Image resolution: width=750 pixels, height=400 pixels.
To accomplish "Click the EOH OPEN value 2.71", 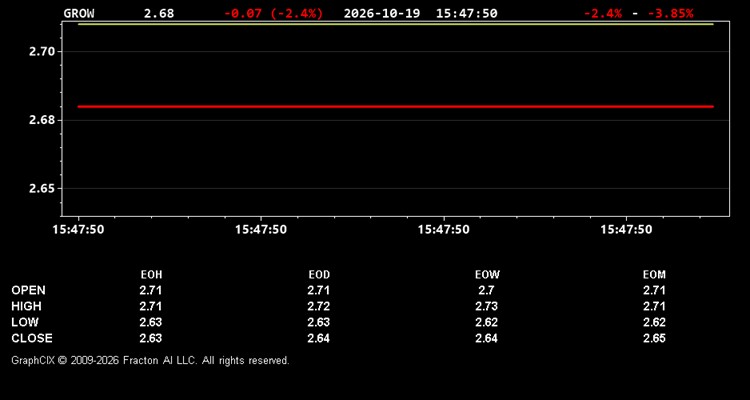I will point(151,290).
